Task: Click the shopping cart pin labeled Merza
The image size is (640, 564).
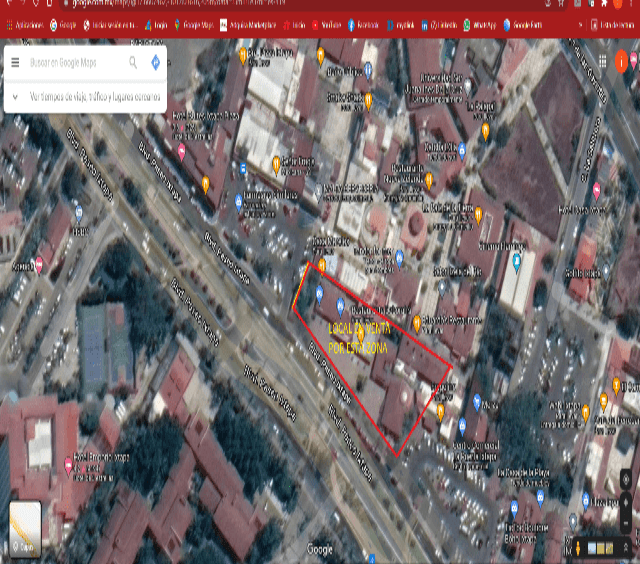Action: coord(477,402)
